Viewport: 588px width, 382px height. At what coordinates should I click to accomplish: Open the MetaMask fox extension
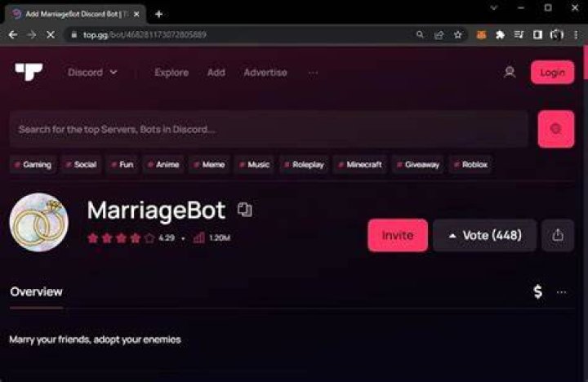(481, 35)
